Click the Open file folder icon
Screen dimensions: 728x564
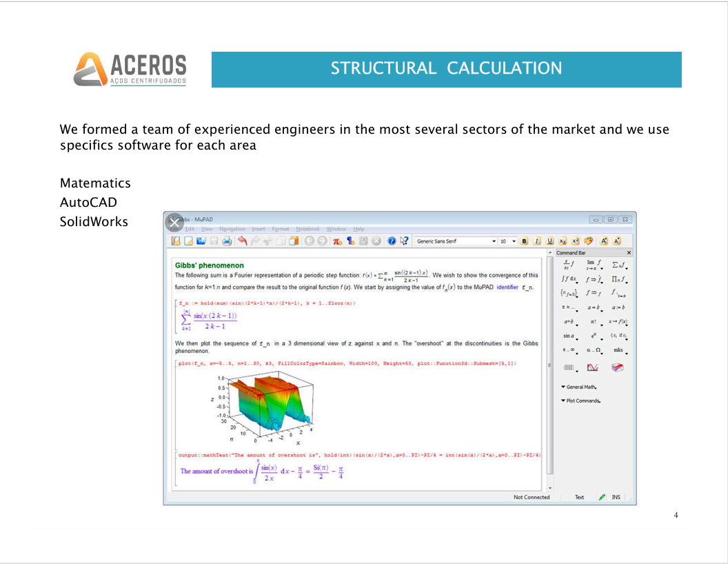201,241
